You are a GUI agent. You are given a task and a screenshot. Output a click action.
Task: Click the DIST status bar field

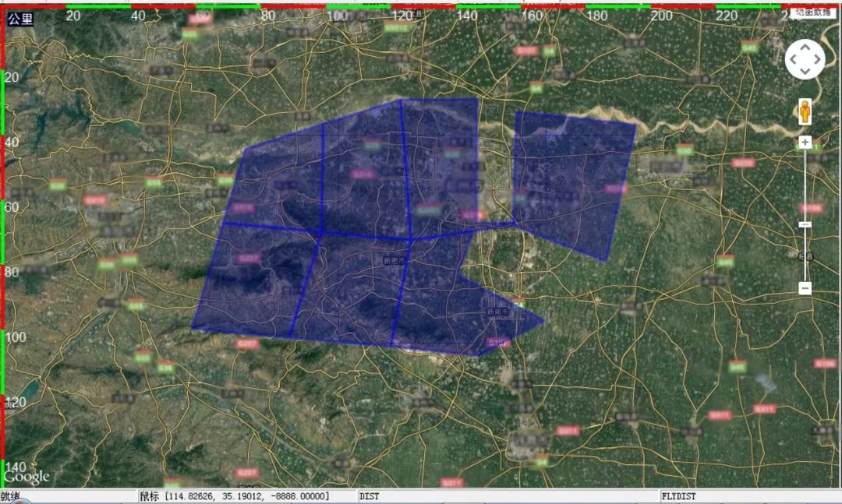(507, 496)
